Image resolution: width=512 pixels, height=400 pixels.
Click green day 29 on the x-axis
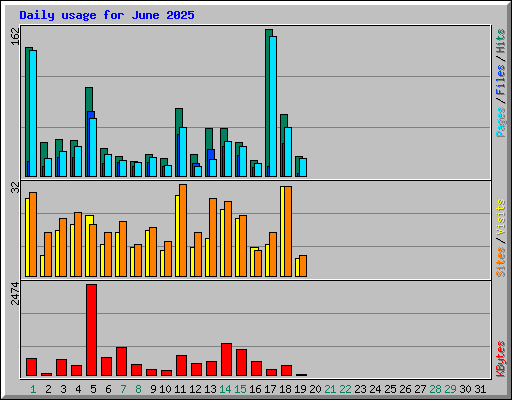pyautogui.click(x=450, y=389)
